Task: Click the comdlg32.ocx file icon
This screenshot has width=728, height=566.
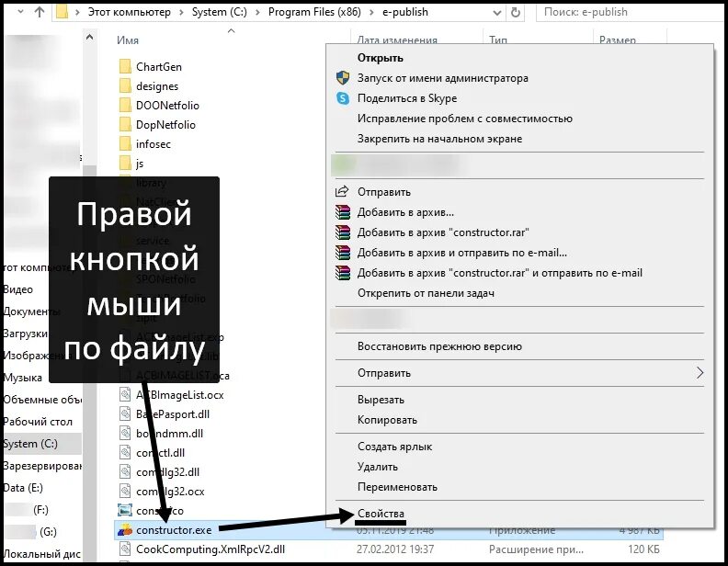Action: (125, 492)
